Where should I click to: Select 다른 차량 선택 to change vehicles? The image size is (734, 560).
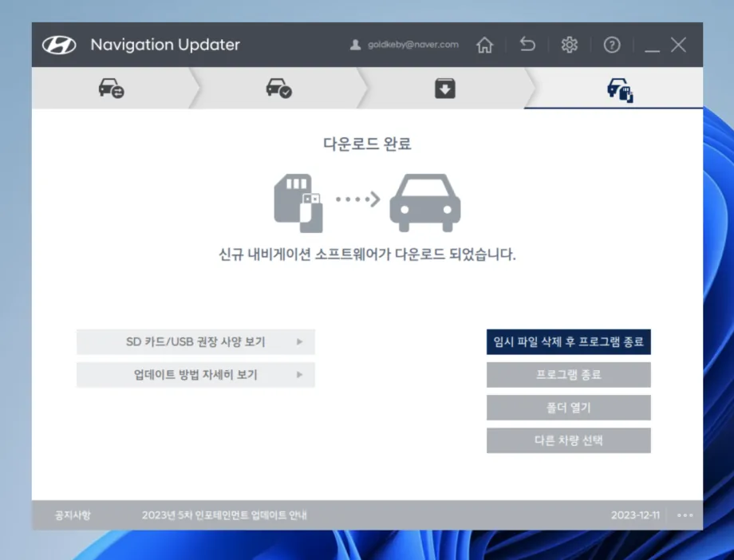point(569,440)
